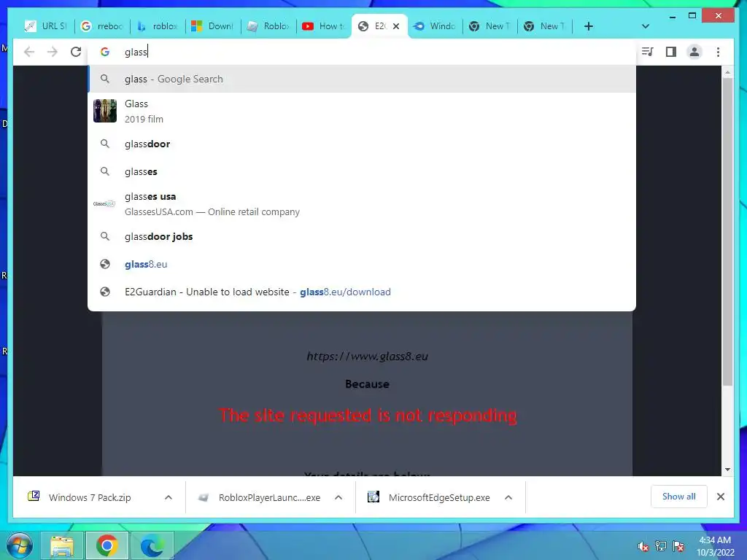Switch to the first New Tab

490,26
